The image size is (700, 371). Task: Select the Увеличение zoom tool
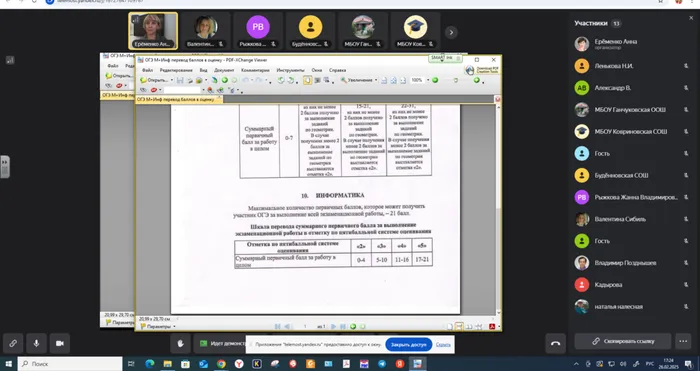[356, 80]
